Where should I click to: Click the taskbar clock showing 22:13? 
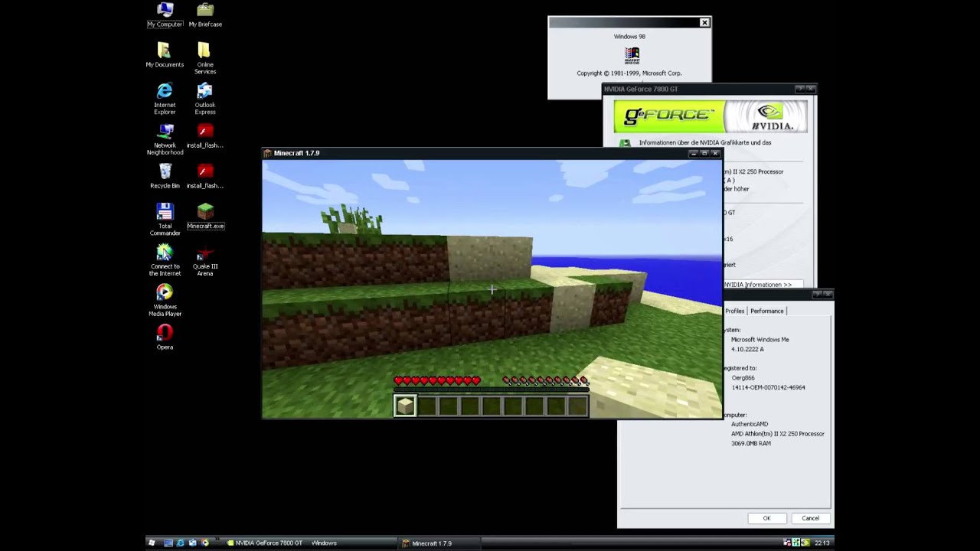click(822, 543)
